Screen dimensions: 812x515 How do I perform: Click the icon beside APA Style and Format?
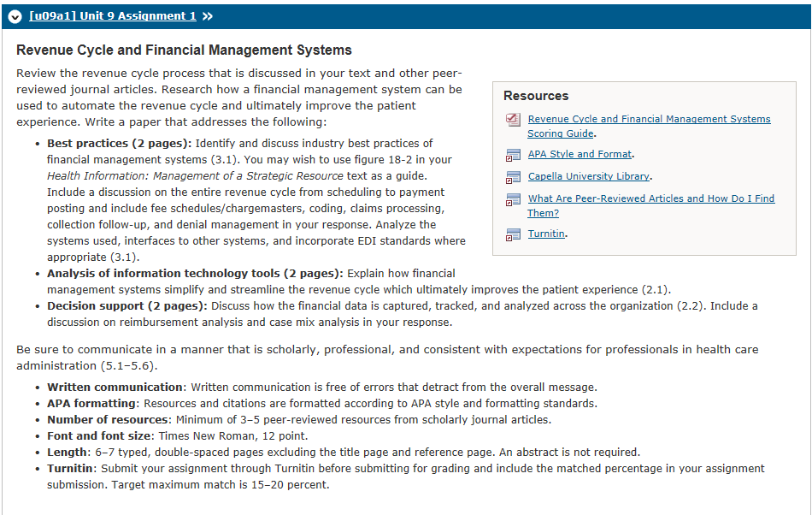tap(513, 154)
